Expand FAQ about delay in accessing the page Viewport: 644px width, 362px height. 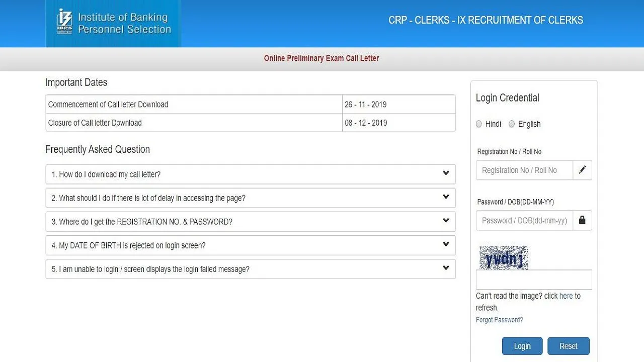[x=251, y=198]
